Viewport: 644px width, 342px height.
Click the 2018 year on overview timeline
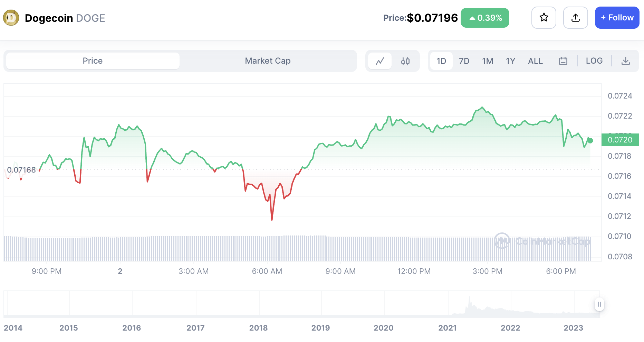point(258,328)
